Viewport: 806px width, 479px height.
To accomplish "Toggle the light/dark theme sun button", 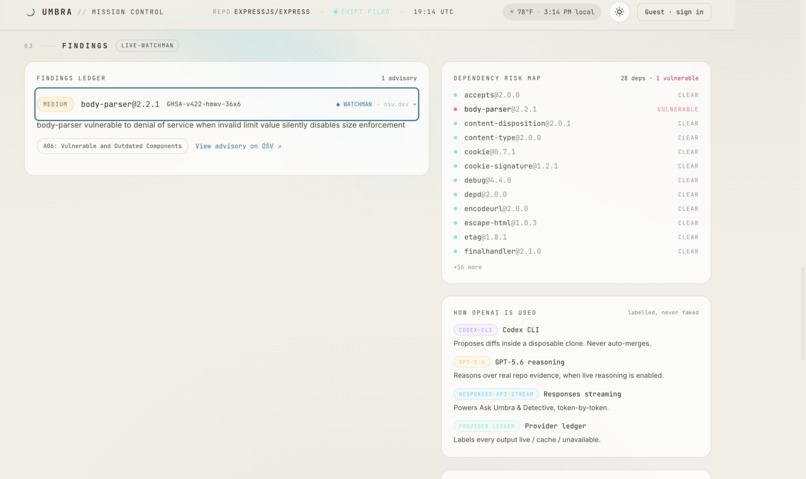I will click(619, 12).
